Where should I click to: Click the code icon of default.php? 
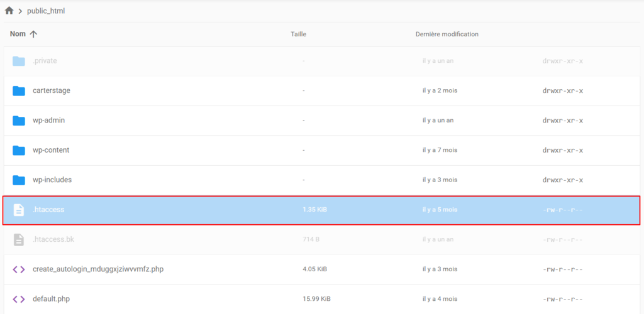tap(19, 300)
